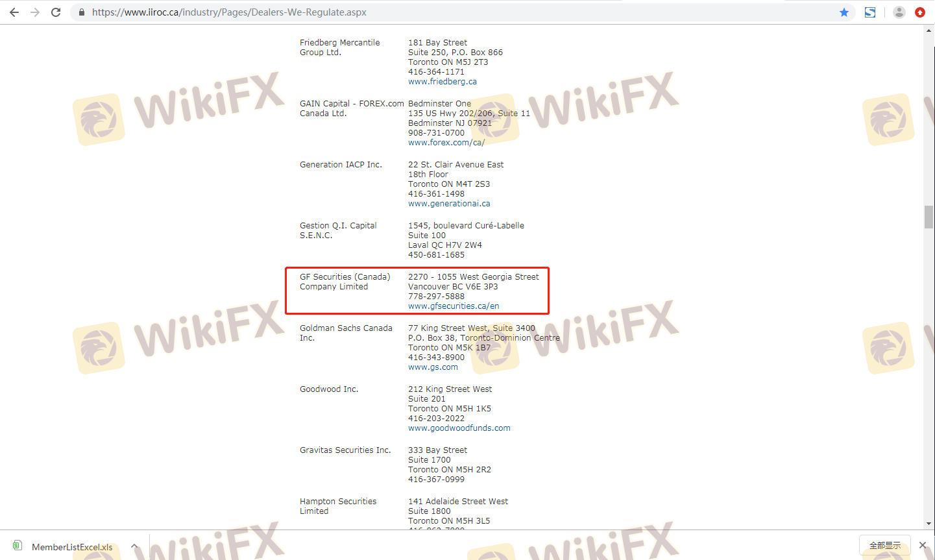
Task: Reload the current page
Action: coord(56,12)
